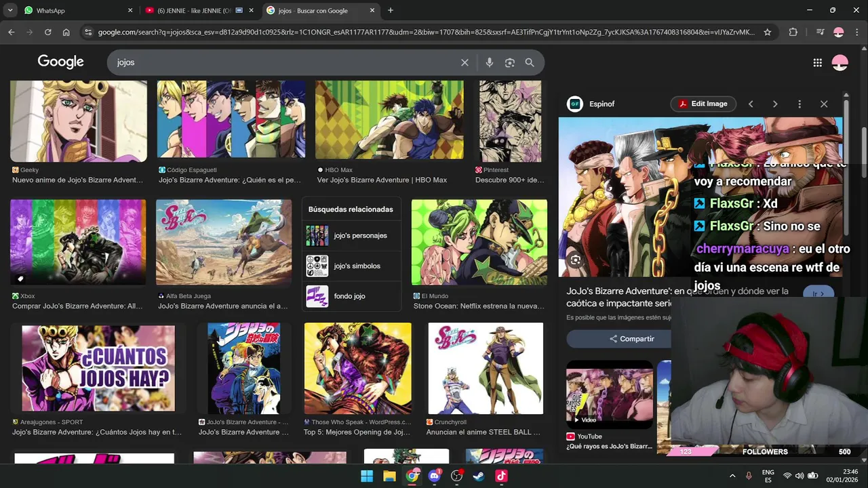Open the Those Who Speak WordPress image

[358, 368]
